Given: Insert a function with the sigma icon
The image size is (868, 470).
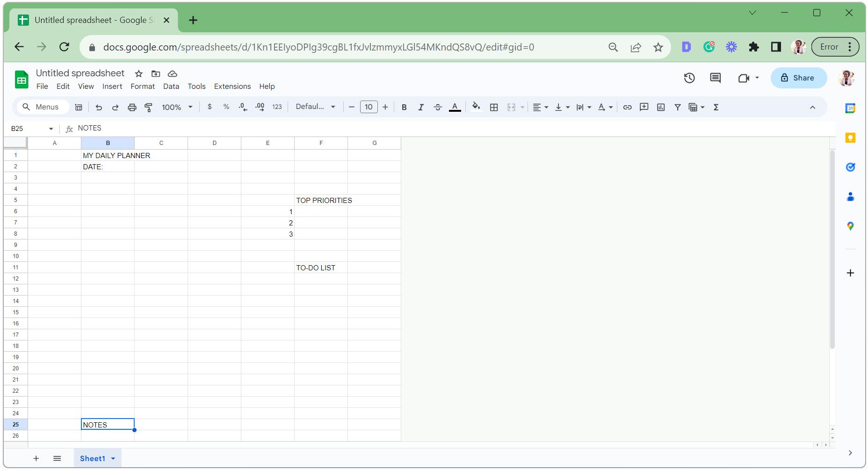Looking at the screenshot, I should [x=716, y=107].
